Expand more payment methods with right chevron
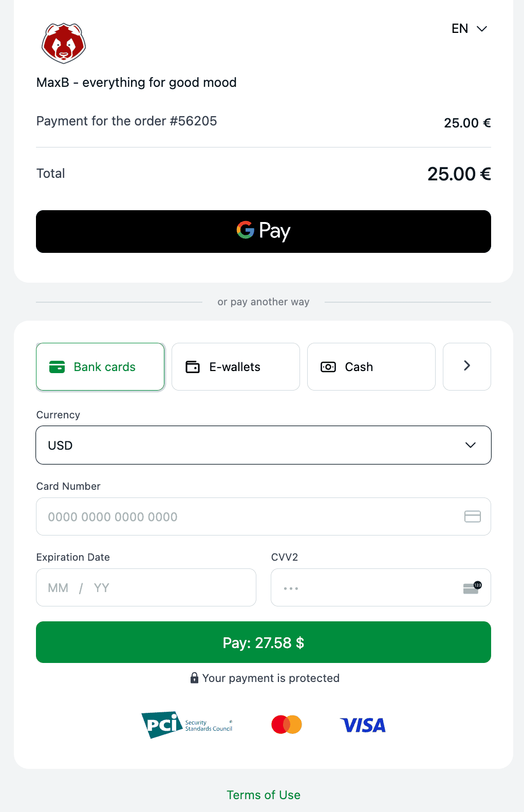 (466, 366)
